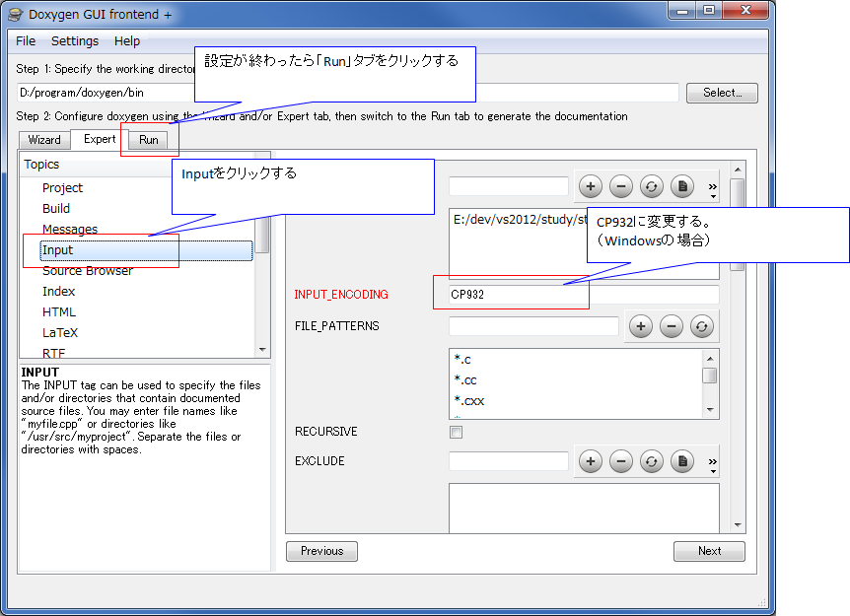Click the file patterns list scrollbar thumb
This screenshot has height=616, width=850.
pyautogui.click(x=710, y=376)
